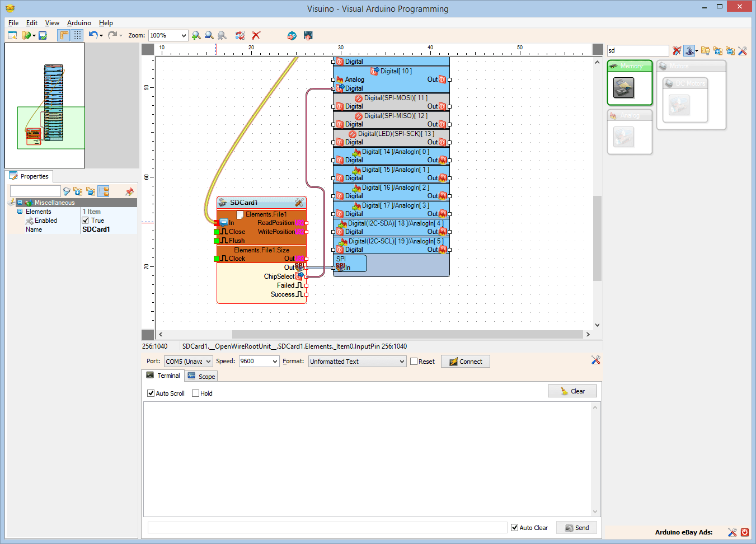Screen dimensions: 756x544
Task: Enable the Reset checkbox near Format
Action: tap(414, 361)
